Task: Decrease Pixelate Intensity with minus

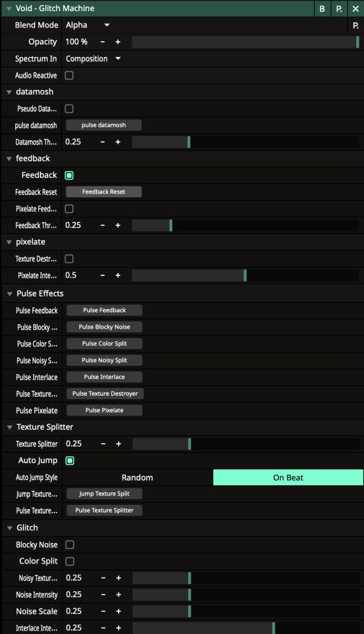Action: pyautogui.click(x=103, y=275)
